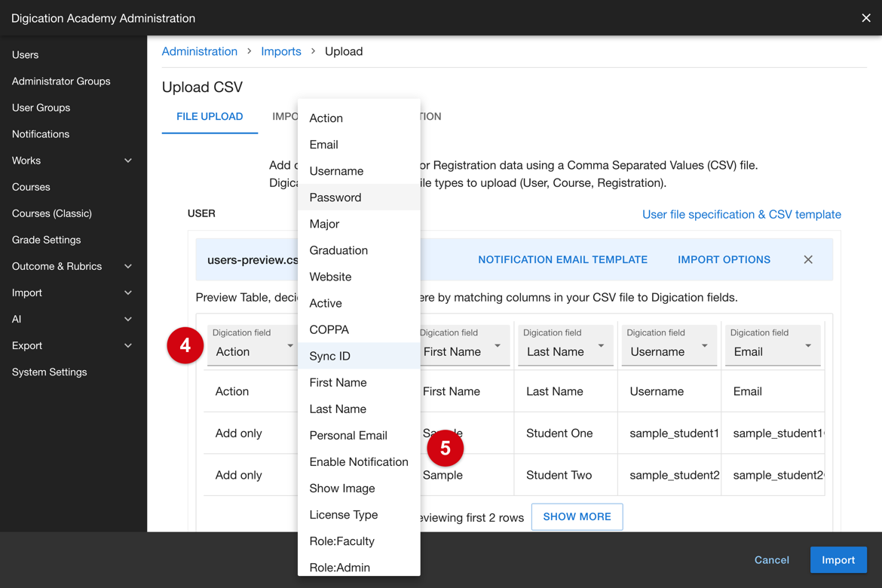Select Sync ID in the dropdown list
882x588 pixels.
359,356
